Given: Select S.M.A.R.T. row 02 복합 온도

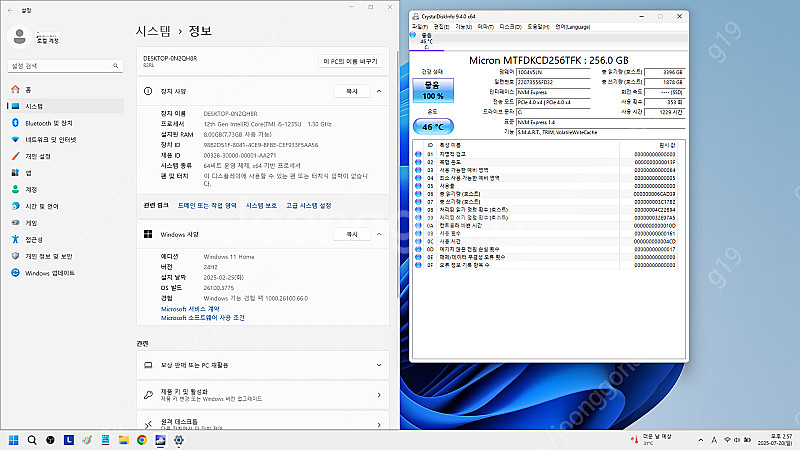Looking at the screenshot, I should pyautogui.click(x=546, y=162).
